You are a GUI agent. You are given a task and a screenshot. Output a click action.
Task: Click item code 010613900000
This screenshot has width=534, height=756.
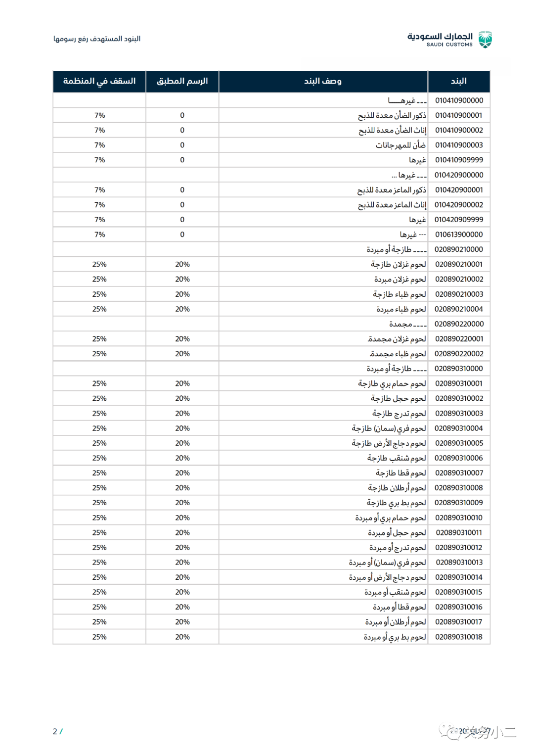pyautogui.click(x=458, y=235)
